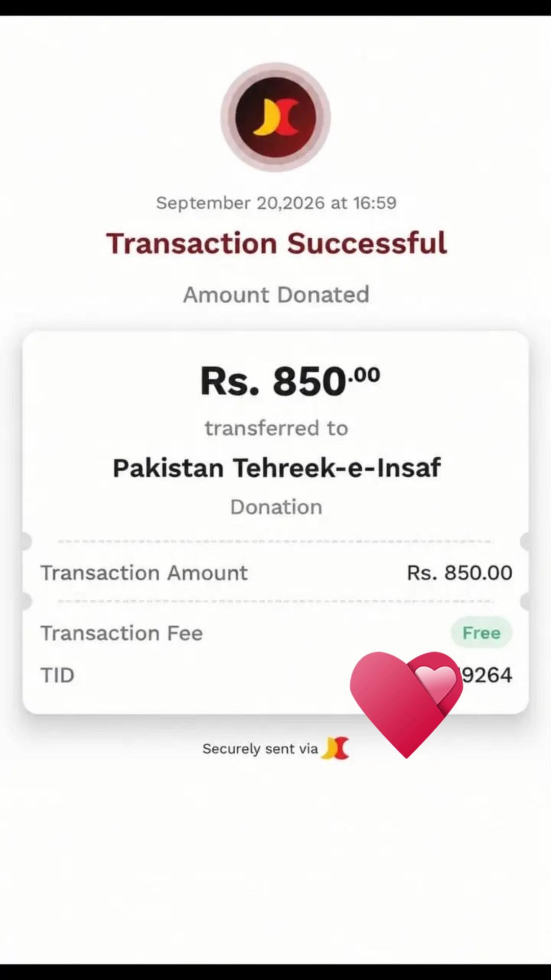The image size is (551, 980).
Task: Click the Donation label under recipient
Action: [x=276, y=507]
